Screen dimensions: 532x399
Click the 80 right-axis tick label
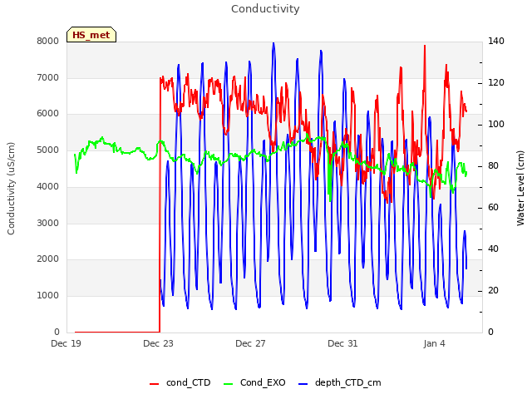point(493,166)
